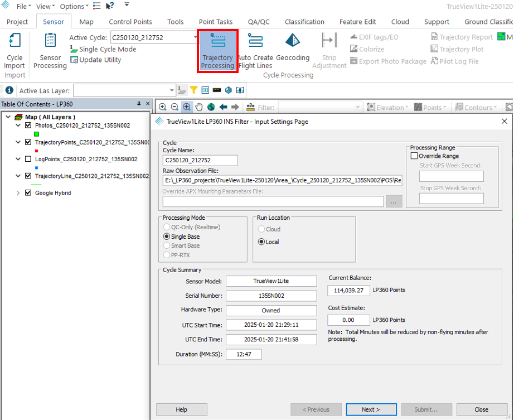This screenshot has height=420, width=514.
Task: Open the Geocoding tool
Action: [x=293, y=47]
